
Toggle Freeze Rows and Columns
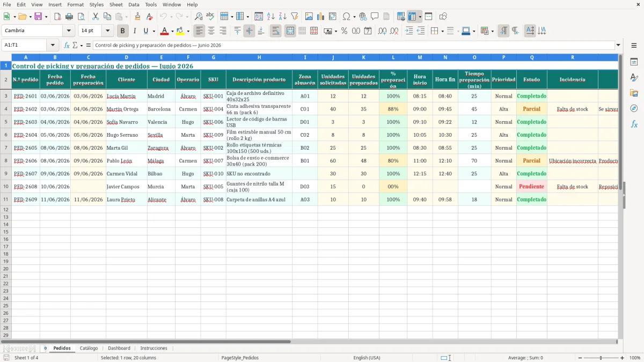click(412, 17)
